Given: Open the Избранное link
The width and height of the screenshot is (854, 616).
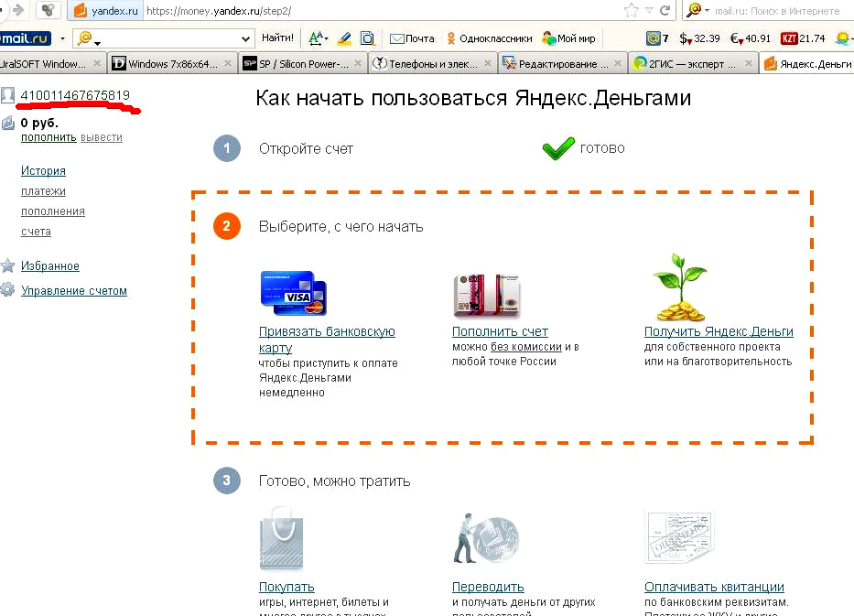Looking at the screenshot, I should click(x=50, y=265).
